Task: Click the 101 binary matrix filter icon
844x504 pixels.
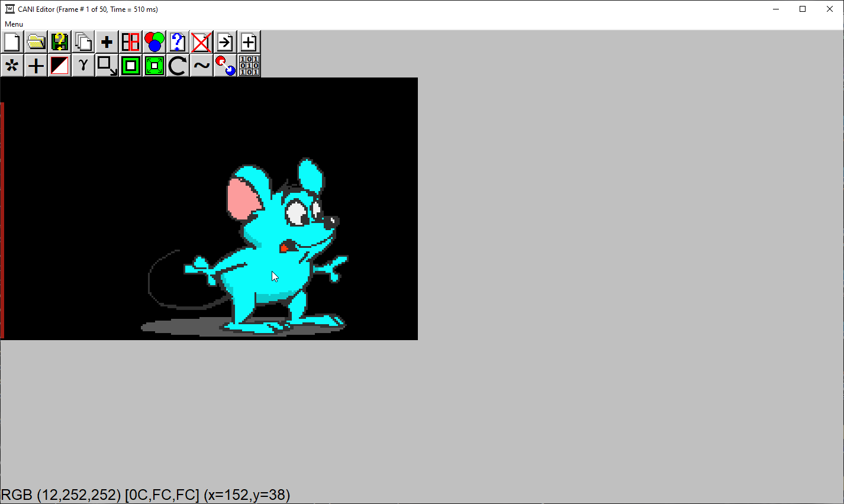Action: 249,66
